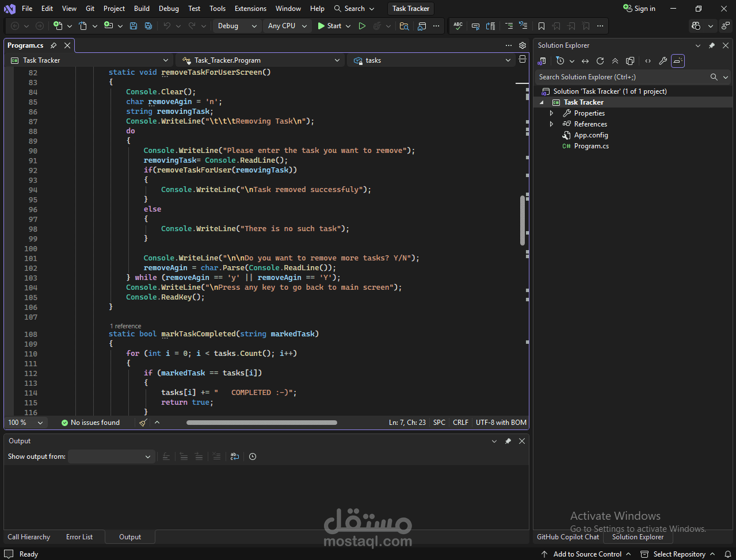Viewport: 736px width, 560px height.
Task: Toggle word wrap in the Output panel
Action: (235, 457)
